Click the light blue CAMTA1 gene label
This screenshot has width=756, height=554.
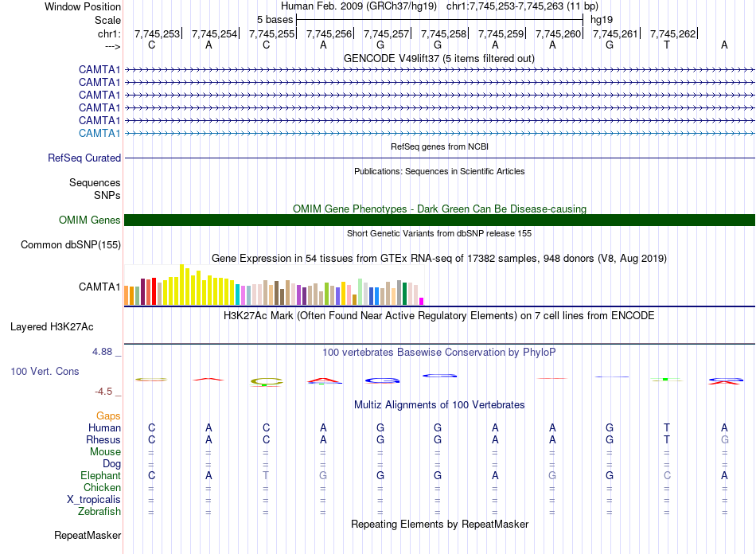[99, 133]
